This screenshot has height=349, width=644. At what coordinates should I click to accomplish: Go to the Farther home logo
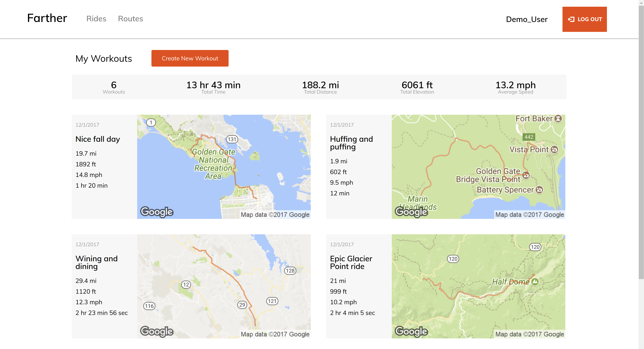click(47, 18)
